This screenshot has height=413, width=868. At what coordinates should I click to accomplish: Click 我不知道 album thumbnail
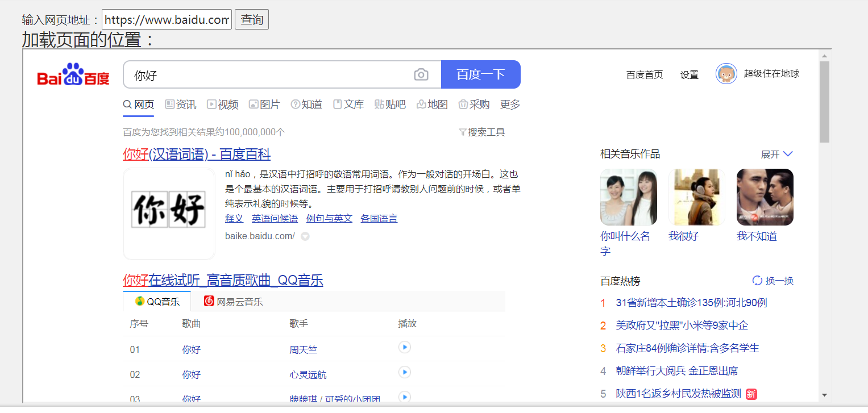765,197
